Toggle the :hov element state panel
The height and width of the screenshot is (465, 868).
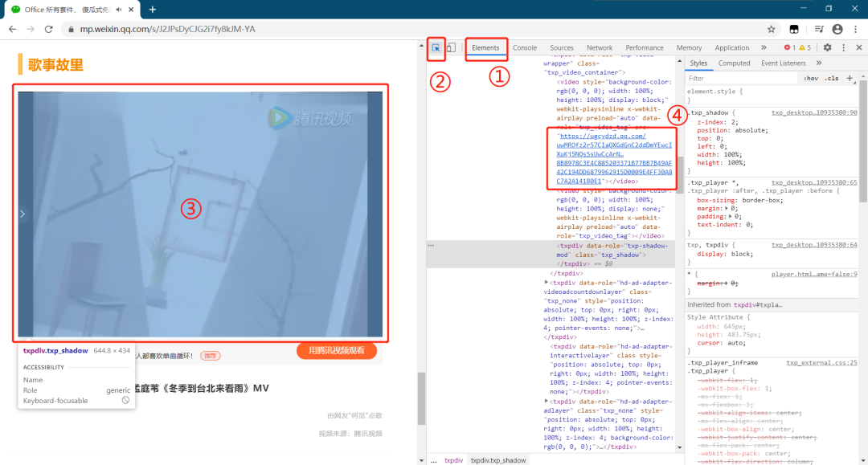click(811, 79)
